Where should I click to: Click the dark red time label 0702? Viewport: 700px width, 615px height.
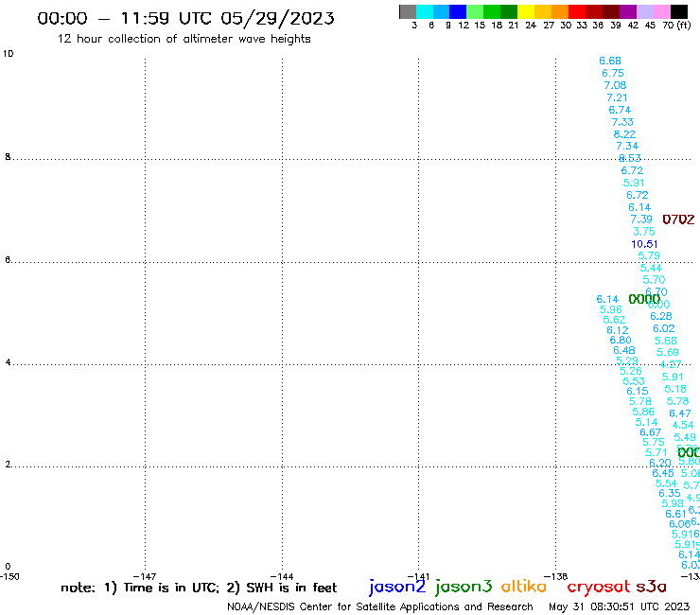tap(678, 220)
